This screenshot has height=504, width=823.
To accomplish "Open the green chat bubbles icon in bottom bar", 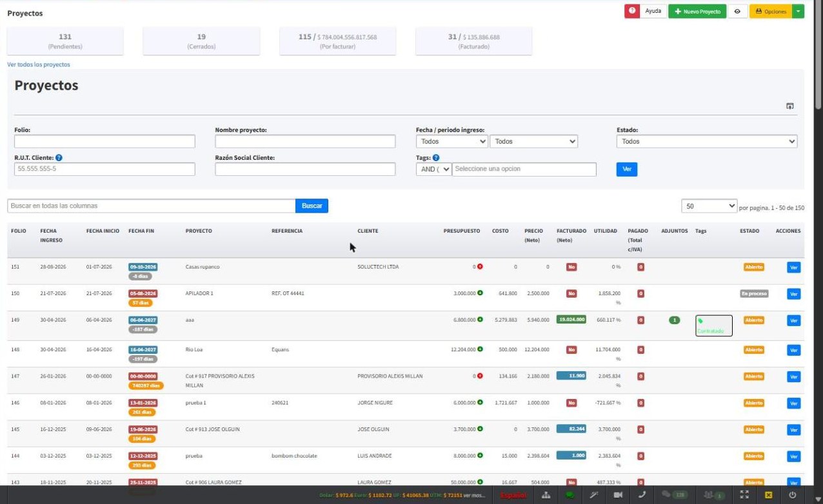I will coord(570,495).
